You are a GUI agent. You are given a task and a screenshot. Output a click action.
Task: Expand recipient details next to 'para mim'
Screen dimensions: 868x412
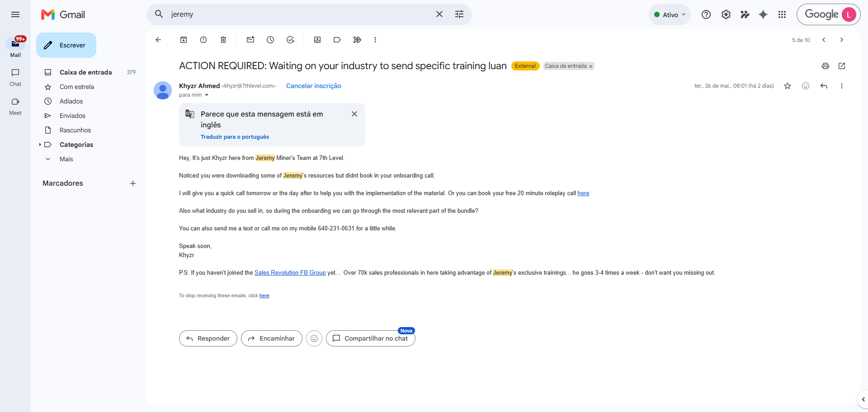[207, 95]
